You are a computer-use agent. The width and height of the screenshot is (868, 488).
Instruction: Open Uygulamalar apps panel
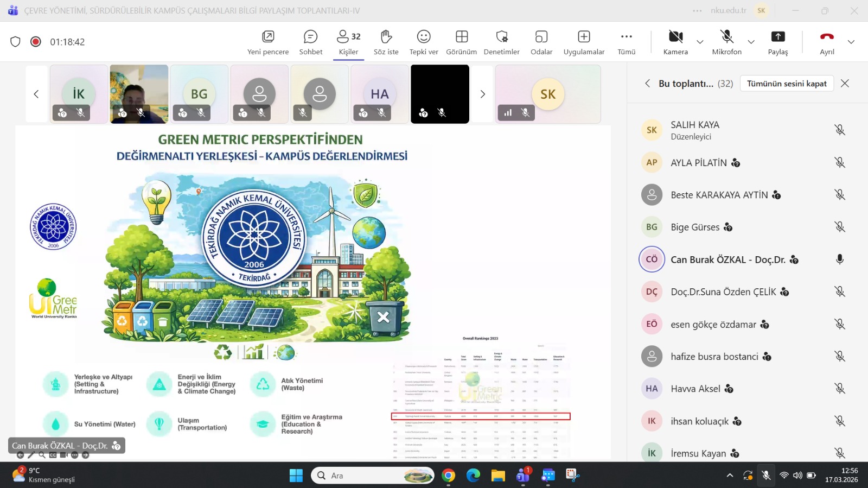(x=584, y=42)
